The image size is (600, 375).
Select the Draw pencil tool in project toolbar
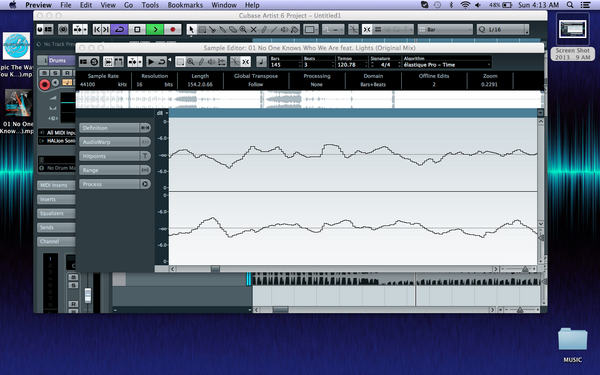tap(264, 29)
